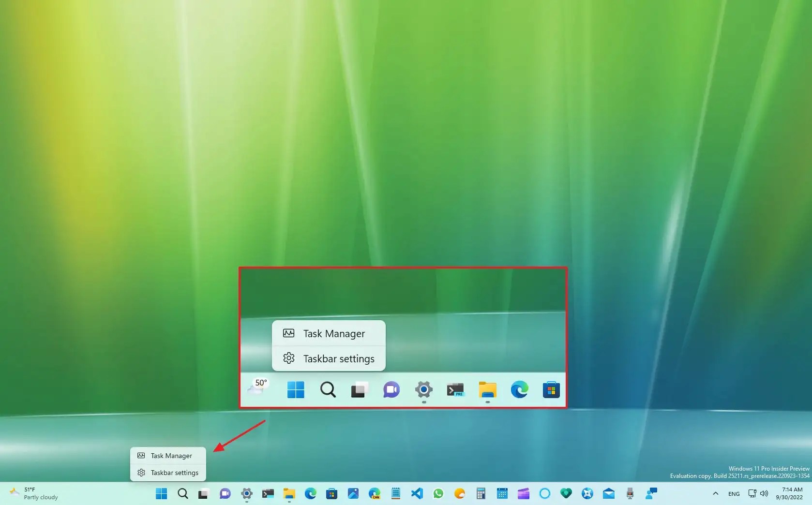Launch the Calculator app
812x505 pixels.
(x=481, y=494)
